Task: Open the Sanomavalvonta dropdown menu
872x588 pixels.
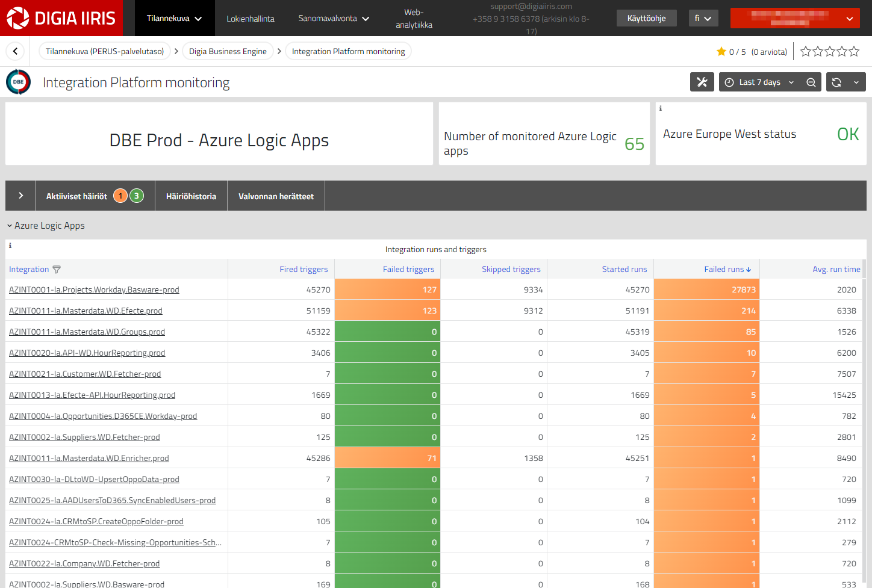Action: tap(334, 18)
